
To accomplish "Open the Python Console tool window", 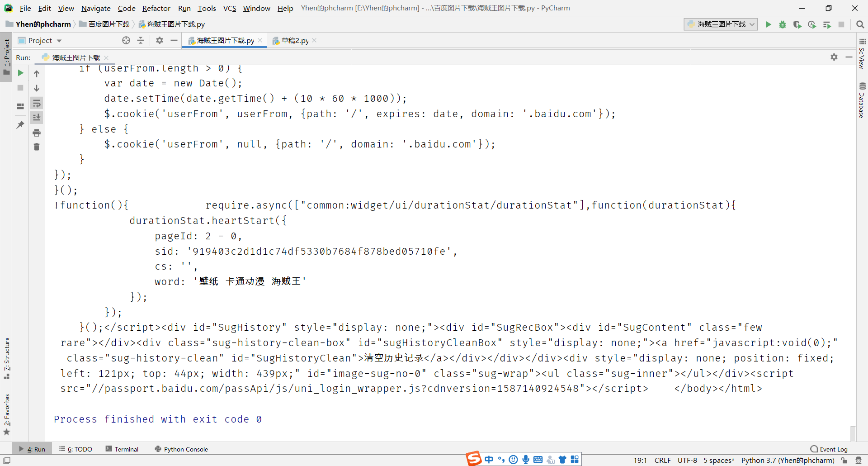I will pos(181,449).
